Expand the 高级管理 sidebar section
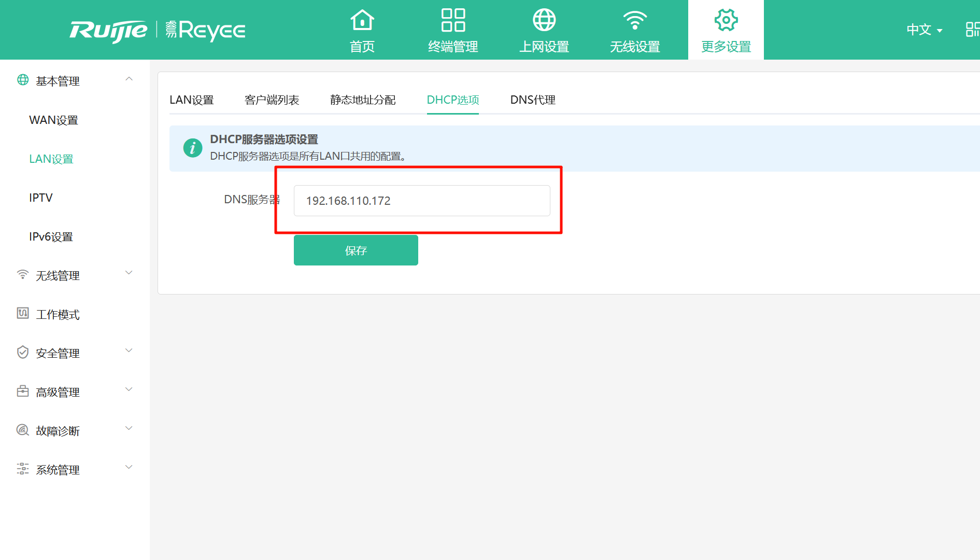980x560 pixels. (129, 390)
